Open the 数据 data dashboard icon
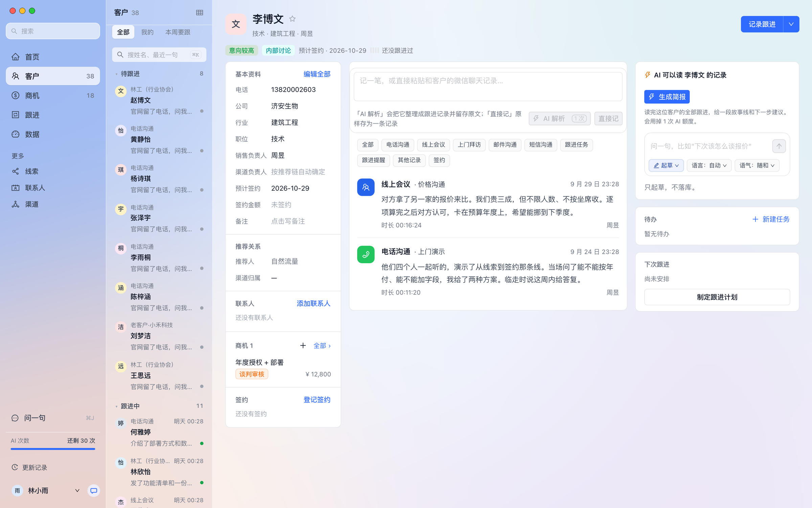Screen dimensions: 812x508 pos(16,134)
